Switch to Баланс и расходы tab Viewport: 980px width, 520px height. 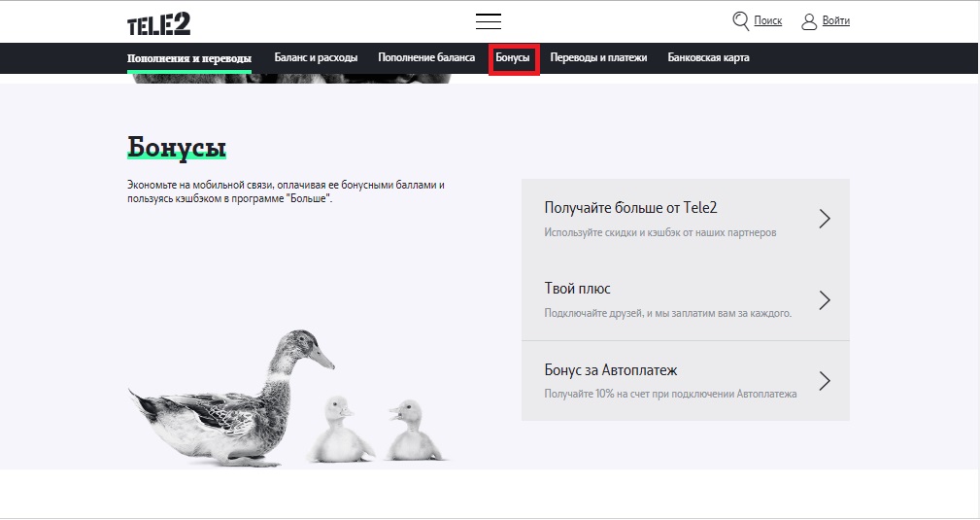(x=316, y=58)
